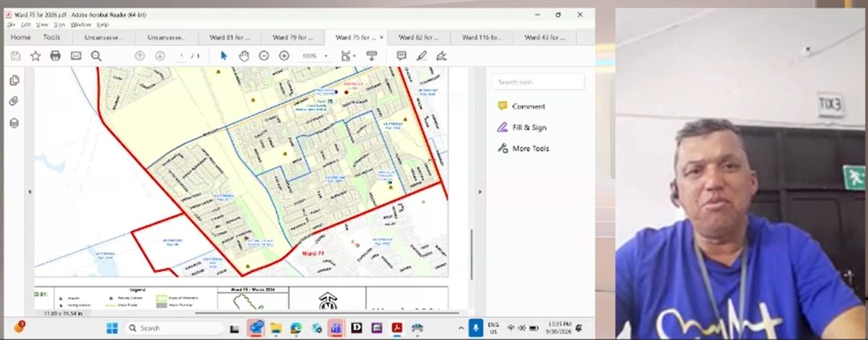Viewport: 868px width, 340px height.
Task: Click the read mode scrolling toolbar icon
Action: tap(372, 56)
